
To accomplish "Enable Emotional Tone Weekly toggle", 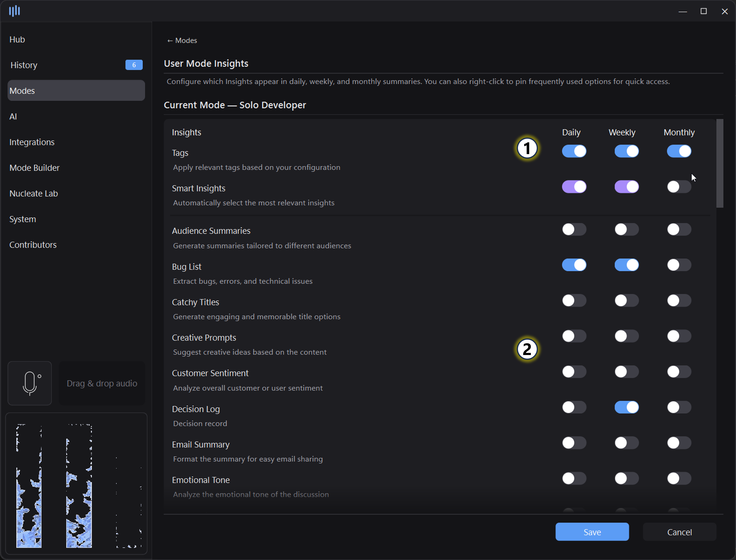I will 627,479.
